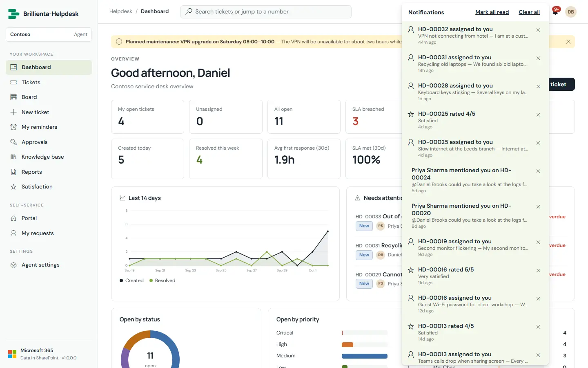This screenshot has height=368, width=588.
Task: Click the Helpdesk breadcrumb link
Action: (121, 11)
